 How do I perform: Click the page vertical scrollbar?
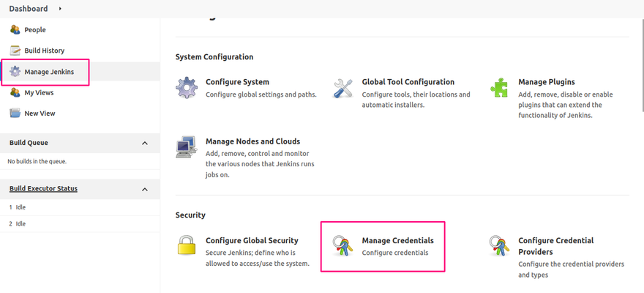[x=642, y=66]
